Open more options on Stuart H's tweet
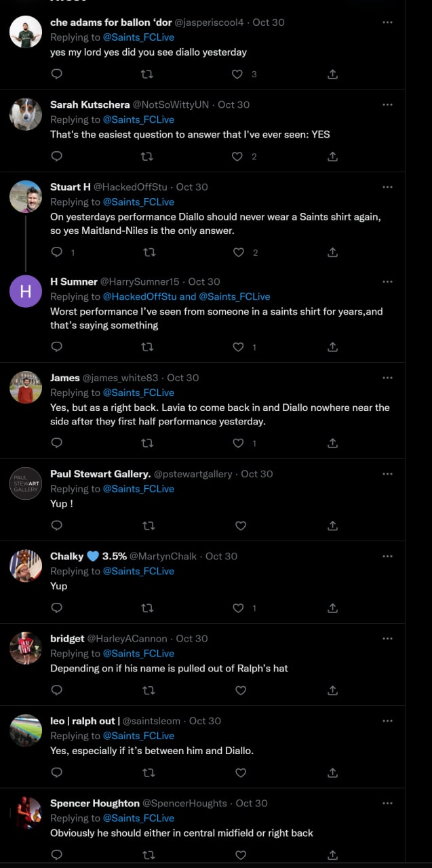 coord(387,186)
